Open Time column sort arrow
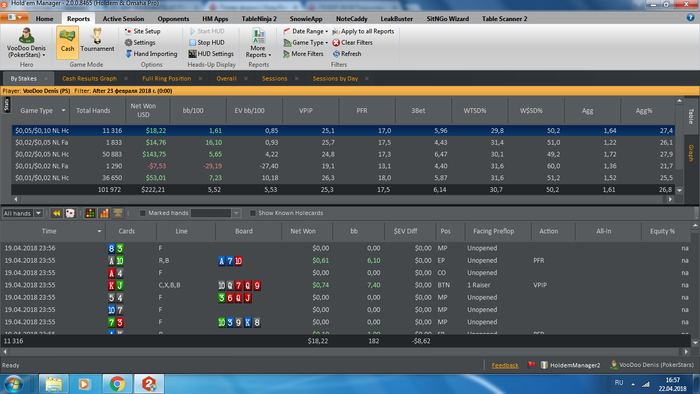The width and height of the screenshot is (700, 394). [99, 231]
